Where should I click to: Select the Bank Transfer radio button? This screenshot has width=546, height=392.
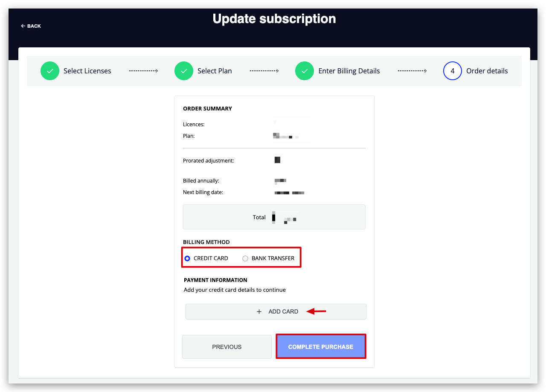pos(245,258)
